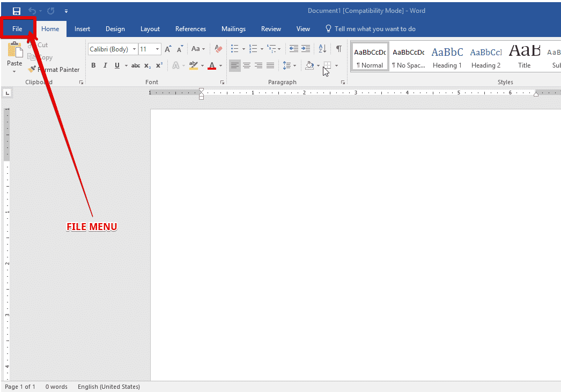Screen dimensions: 561x392
Task: Click the Grow Font icon
Action: 168,49
